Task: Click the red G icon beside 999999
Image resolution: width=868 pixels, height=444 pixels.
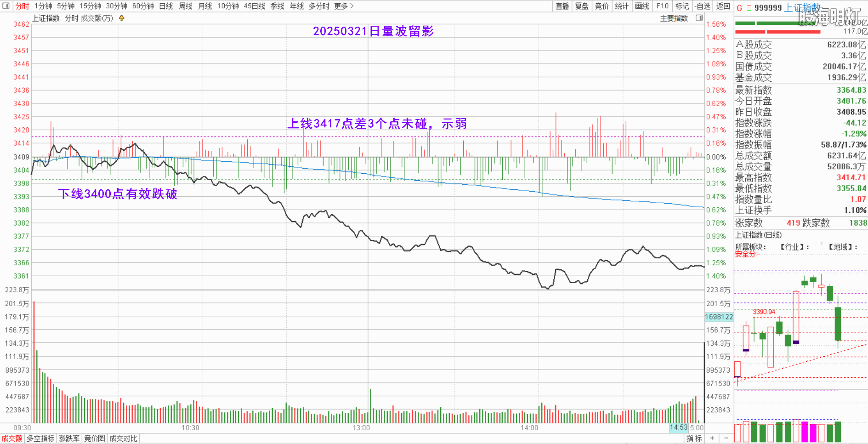Action: 739,8
